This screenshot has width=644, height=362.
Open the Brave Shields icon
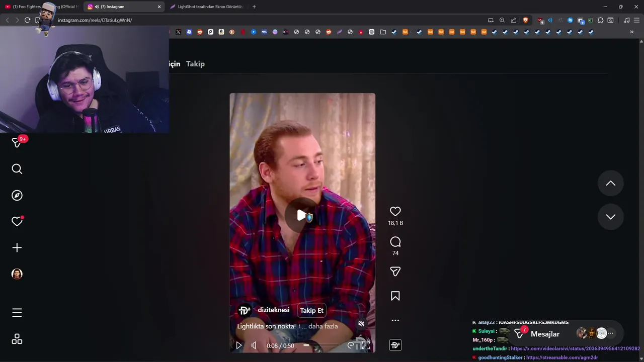tap(526, 20)
